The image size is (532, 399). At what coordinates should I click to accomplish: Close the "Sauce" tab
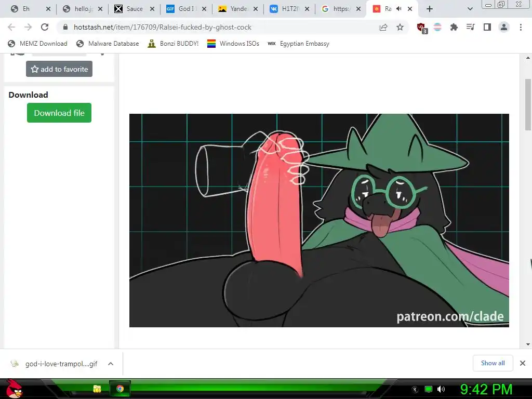pyautogui.click(x=152, y=9)
